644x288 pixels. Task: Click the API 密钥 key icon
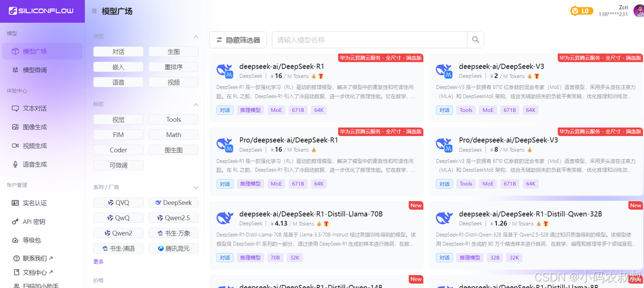(x=16, y=222)
